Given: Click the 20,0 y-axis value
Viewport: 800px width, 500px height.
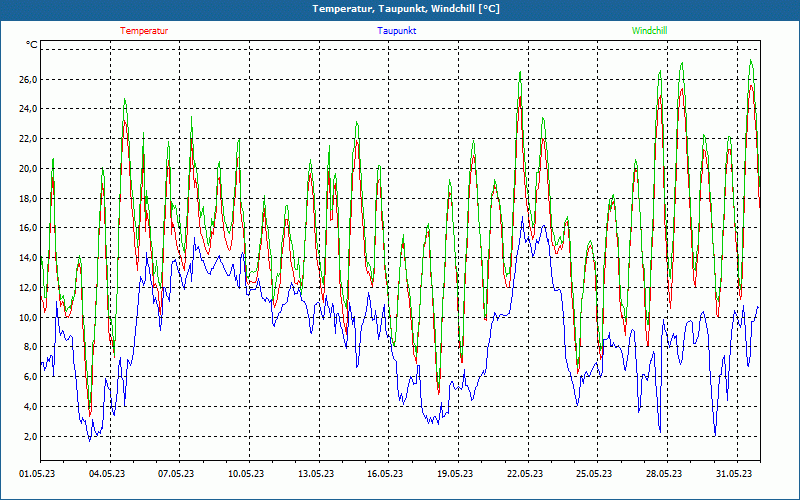Looking at the screenshot, I should pyautogui.click(x=28, y=168).
